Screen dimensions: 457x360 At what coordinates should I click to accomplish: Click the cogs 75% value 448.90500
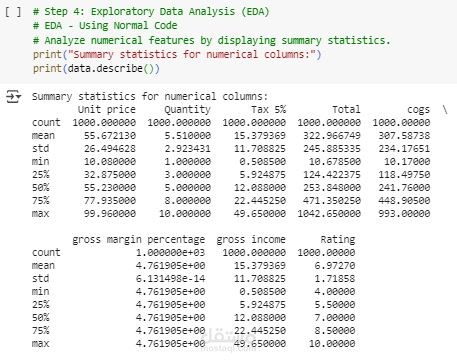(x=404, y=201)
